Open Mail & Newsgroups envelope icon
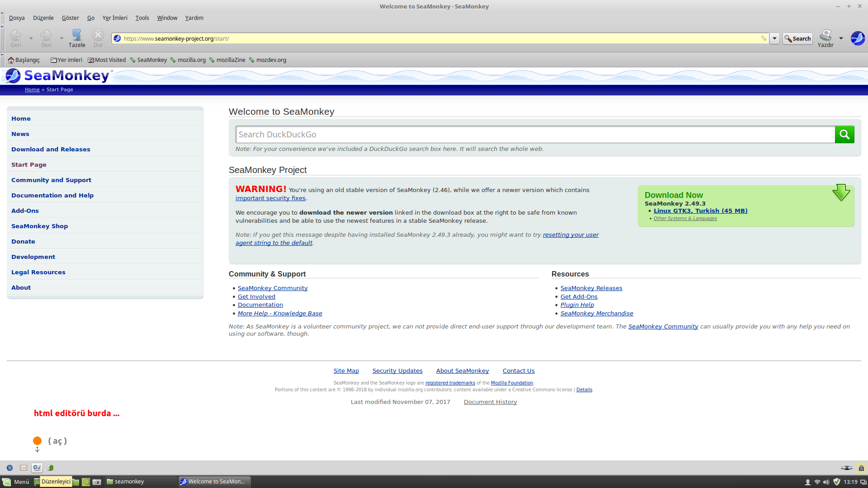 tap(24, 468)
